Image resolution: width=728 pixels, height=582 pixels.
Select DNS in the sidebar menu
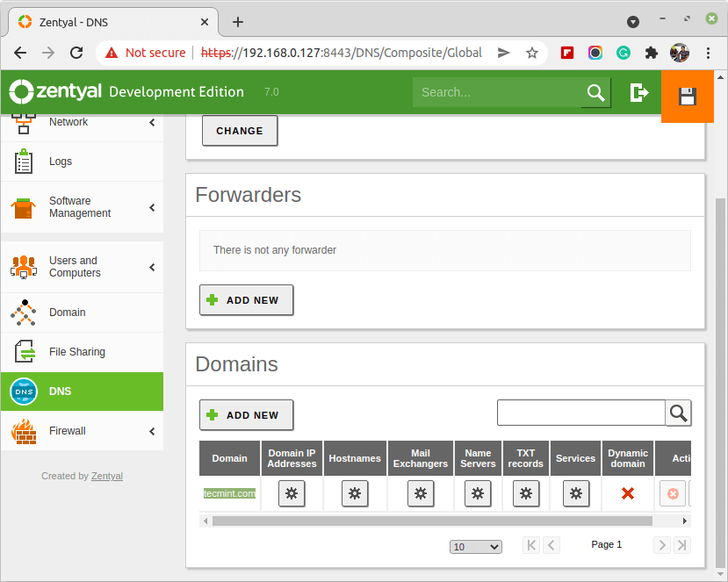82,392
